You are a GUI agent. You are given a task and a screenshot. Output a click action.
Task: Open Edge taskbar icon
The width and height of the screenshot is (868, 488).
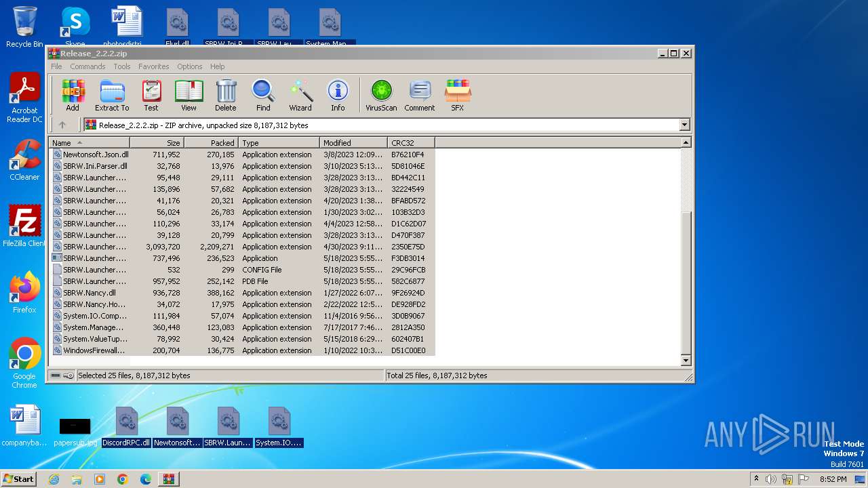click(x=146, y=479)
